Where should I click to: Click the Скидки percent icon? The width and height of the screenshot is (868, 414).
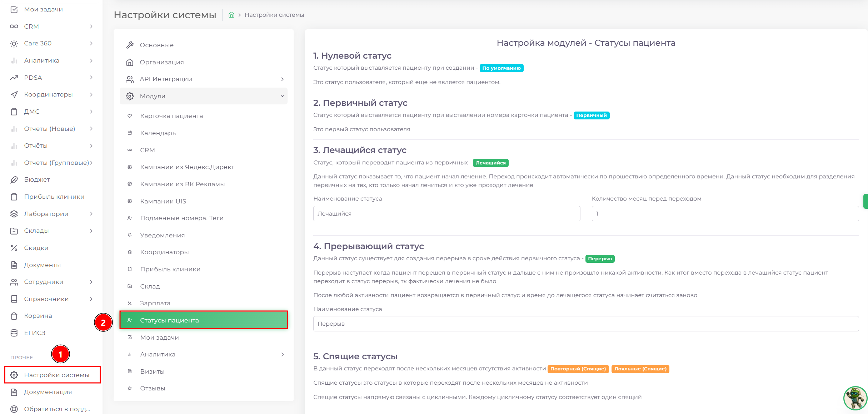(x=14, y=248)
